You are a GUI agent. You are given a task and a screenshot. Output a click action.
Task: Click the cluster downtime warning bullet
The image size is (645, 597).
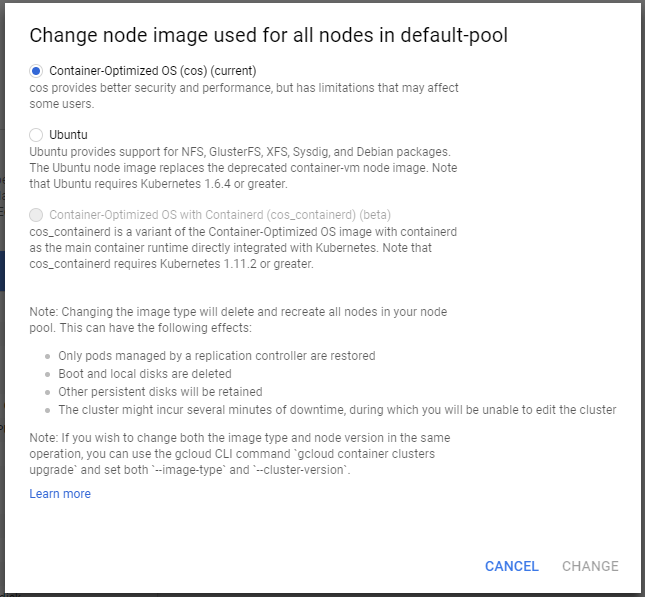click(x=337, y=410)
